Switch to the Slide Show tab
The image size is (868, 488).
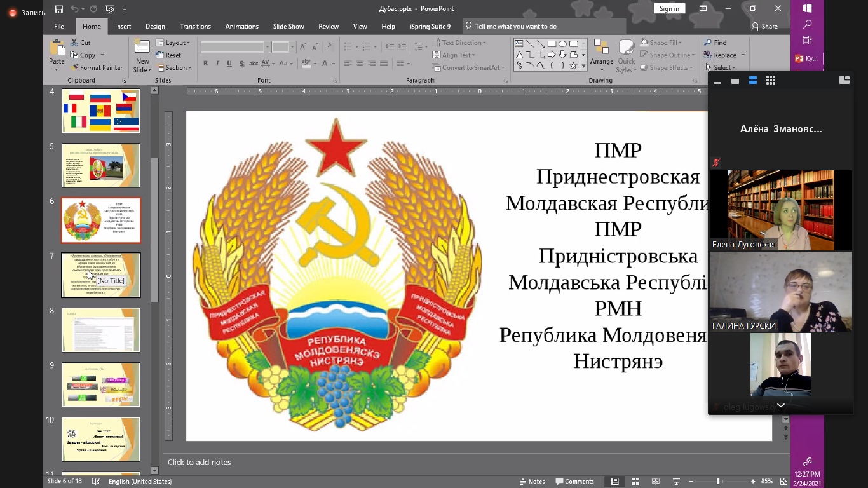point(288,27)
